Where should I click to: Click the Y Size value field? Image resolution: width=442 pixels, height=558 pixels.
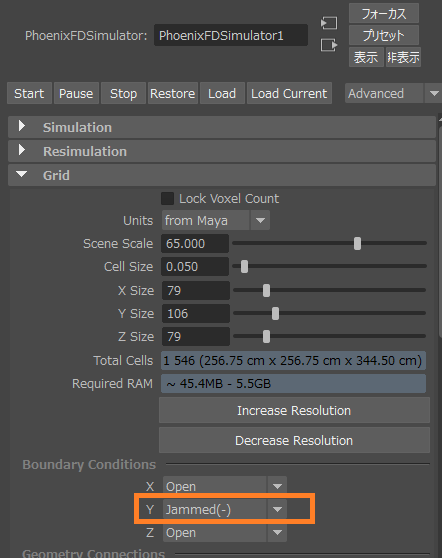pos(196,314)
